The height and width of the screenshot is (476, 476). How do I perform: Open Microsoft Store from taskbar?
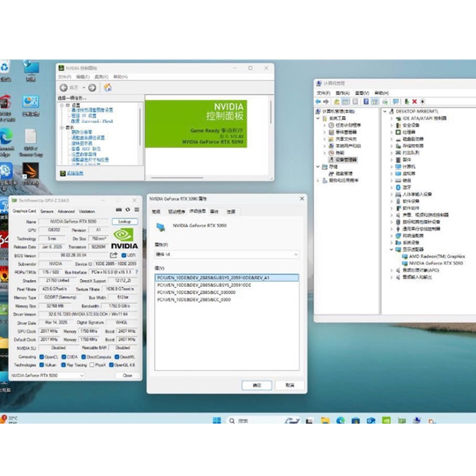355,421
